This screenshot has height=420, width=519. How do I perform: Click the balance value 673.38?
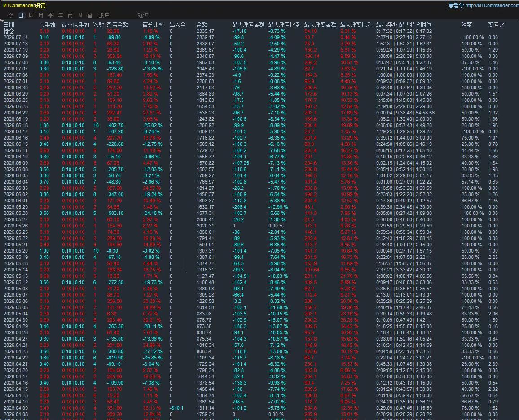pos(204,326)
